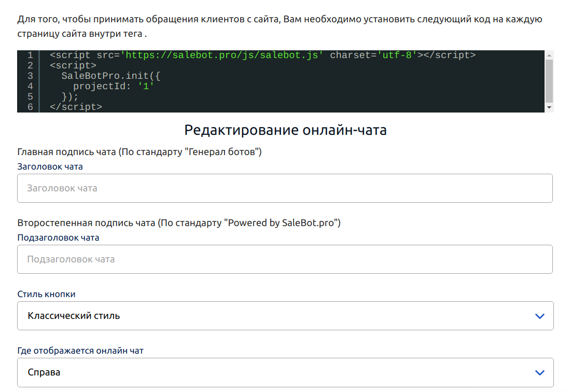The width and height of the screenshot is (571, 392).
Task: Click the 'SaleBotPro.init({' code line
Action: pyautogui.click(x=110, y=76)
